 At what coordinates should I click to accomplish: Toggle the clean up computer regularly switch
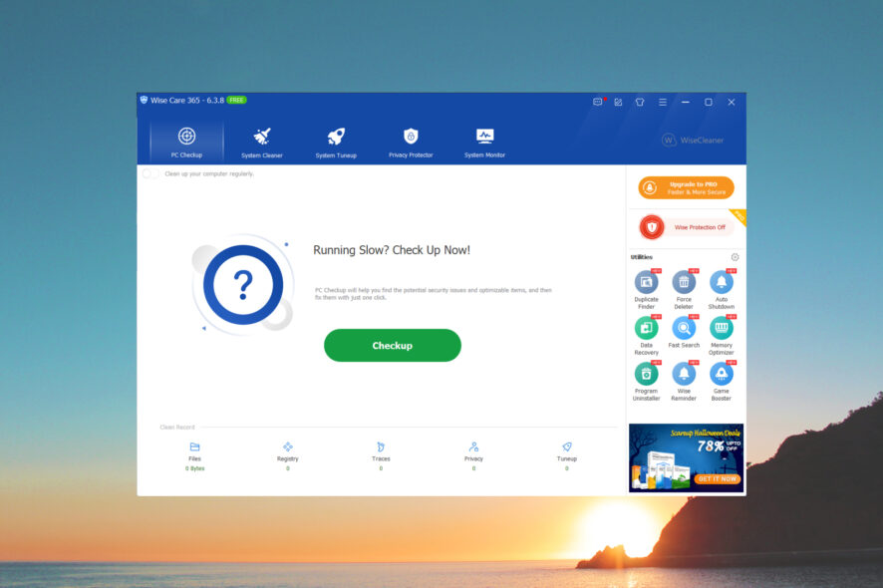(150, 173)
